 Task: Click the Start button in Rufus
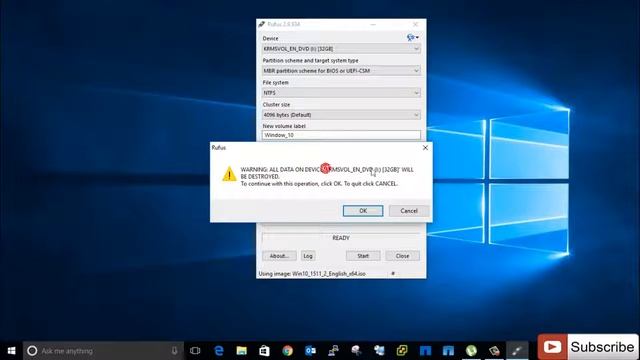[363, 256]
